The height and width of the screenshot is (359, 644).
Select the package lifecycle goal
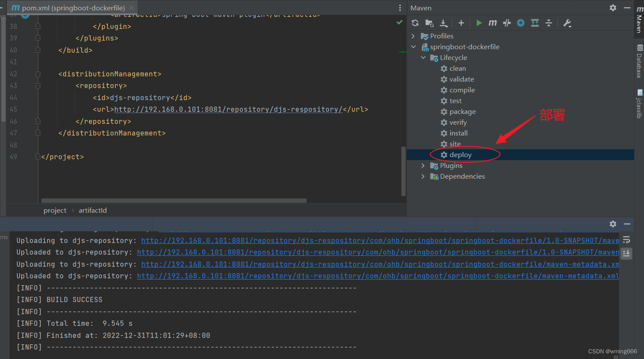coord(463,111)
